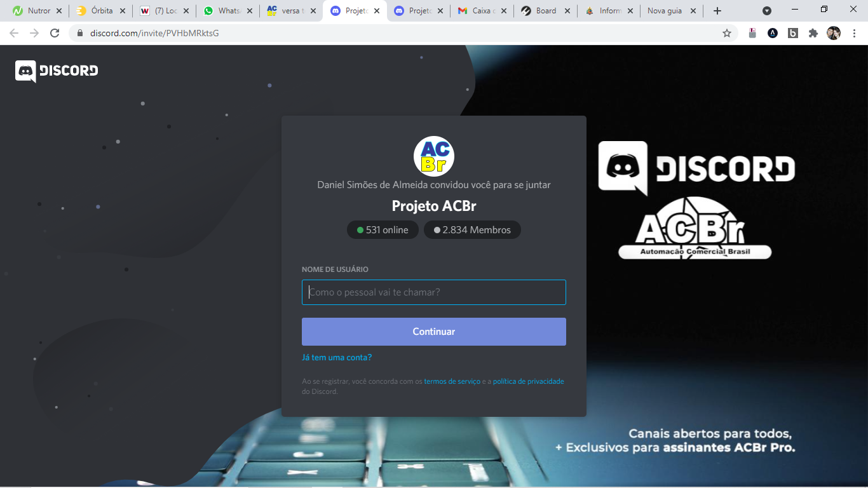
Task: Reload the page
Action: pos(55,33)
